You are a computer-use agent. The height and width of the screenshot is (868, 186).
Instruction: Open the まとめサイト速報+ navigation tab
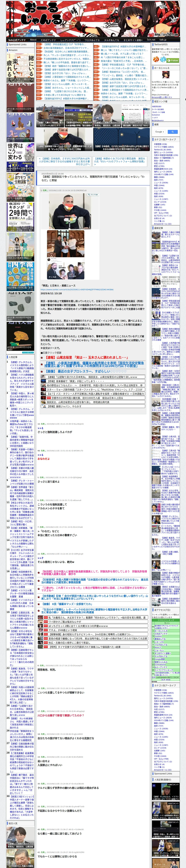tap(133, 40)
